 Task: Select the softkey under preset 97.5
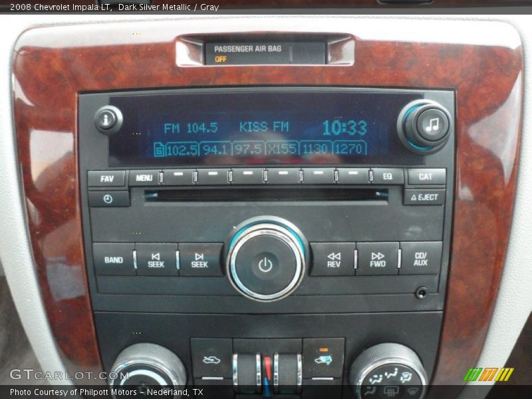point(247,176)
